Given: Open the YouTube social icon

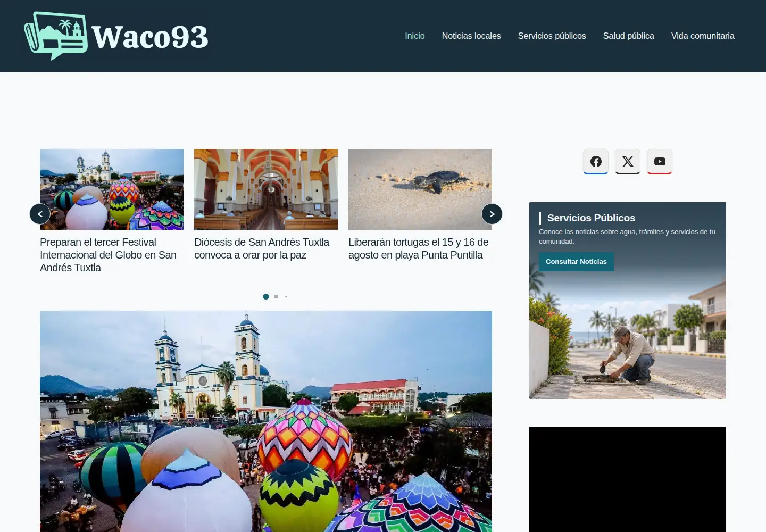Looking at the screenshot, I should coord(660,162).
